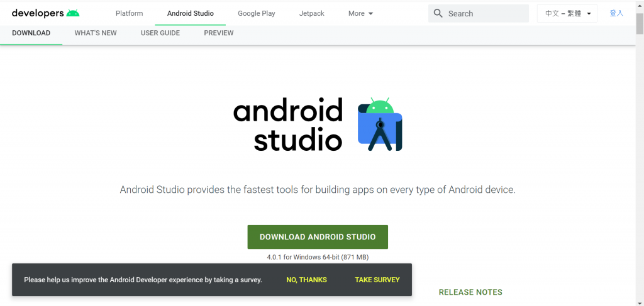The image size is (644, 306).
Task: Open the RELEASE NOTES link
Action: click(x=470, y=292)
